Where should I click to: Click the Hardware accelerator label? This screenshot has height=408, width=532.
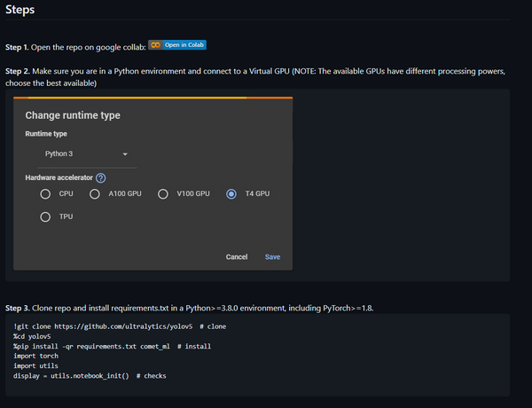[59, 177]
